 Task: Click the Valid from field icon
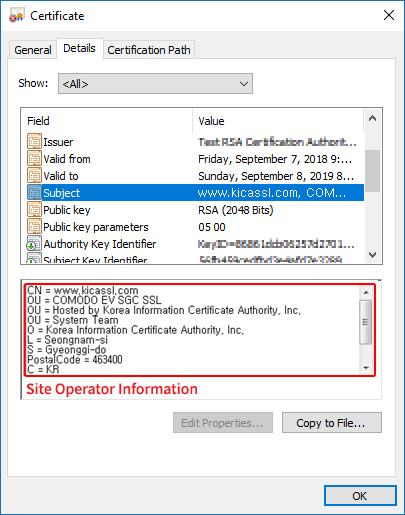tap(34, 159)
